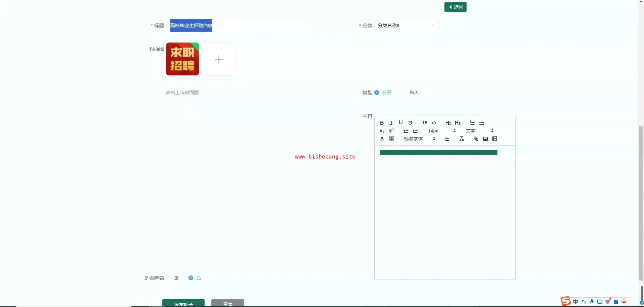Insert a blockquote in content editor

(424, 123)
